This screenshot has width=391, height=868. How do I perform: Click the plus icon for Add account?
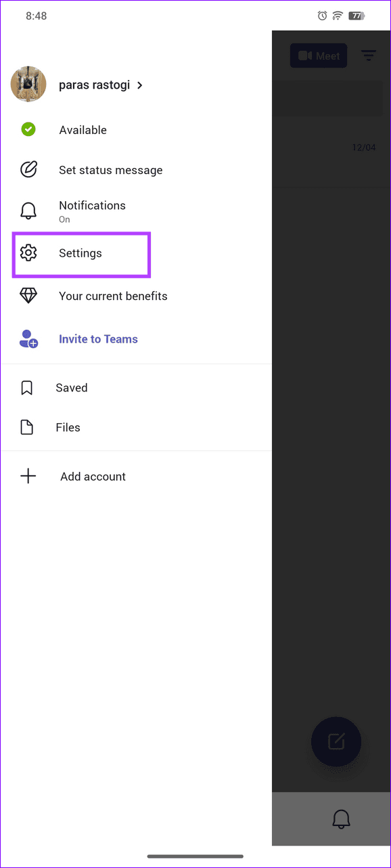tap(28, 476)
